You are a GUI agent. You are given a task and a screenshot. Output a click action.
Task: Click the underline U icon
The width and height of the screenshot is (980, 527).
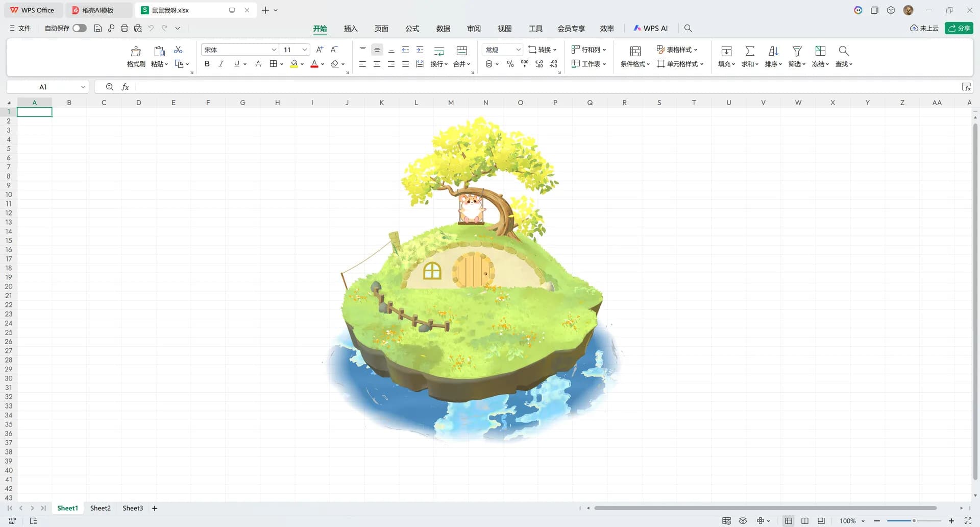[x=236, y=64]
